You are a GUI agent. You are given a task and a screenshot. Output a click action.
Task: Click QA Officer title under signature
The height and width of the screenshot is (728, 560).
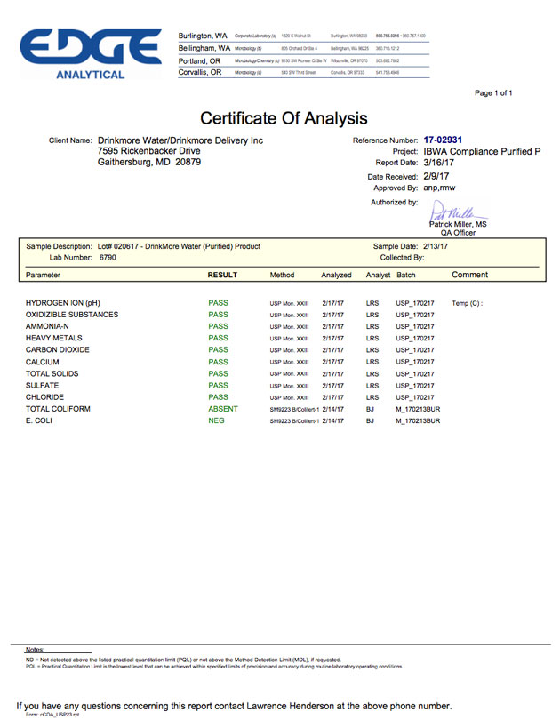pyautogui.click(x=458, y=233)
